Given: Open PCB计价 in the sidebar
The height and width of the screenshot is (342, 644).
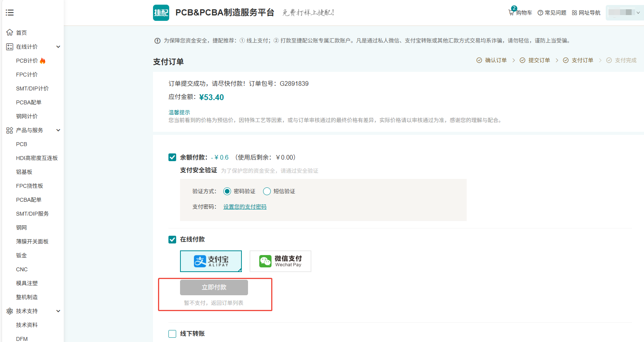Looking at the screenshot, I should (x=27, y=61).
